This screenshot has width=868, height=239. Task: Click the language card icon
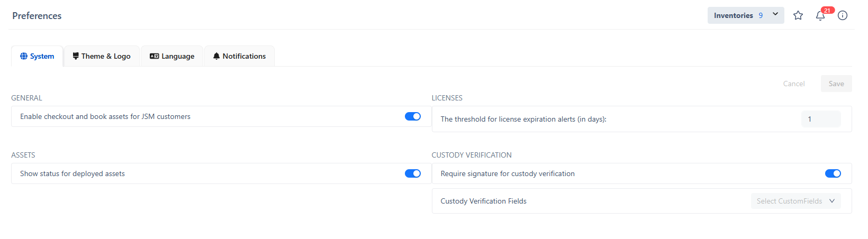coord(155,56)
